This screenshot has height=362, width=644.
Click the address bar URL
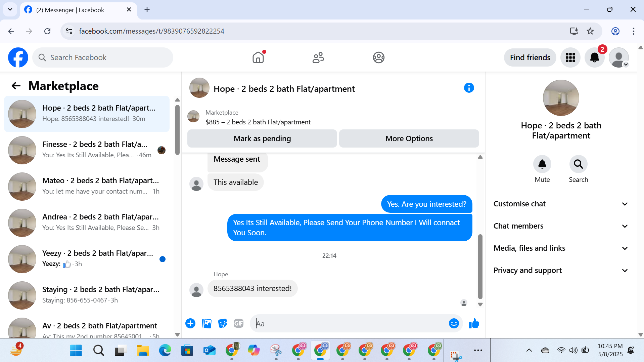click(151, 31)
